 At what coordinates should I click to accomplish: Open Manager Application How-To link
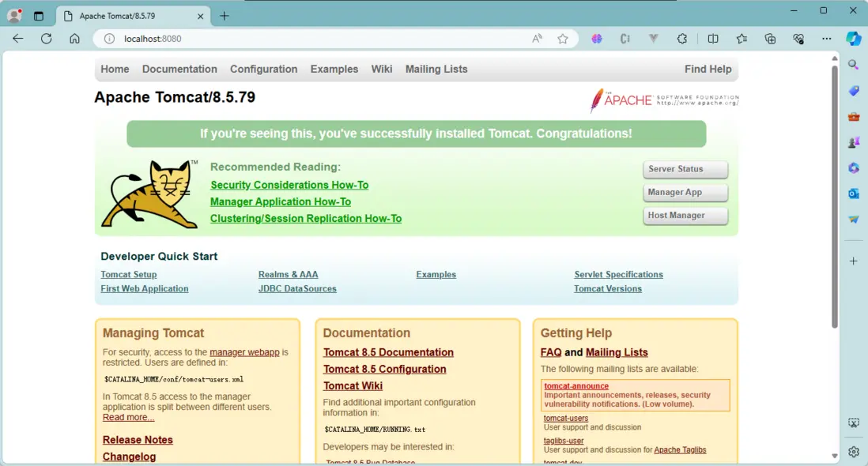280,201
